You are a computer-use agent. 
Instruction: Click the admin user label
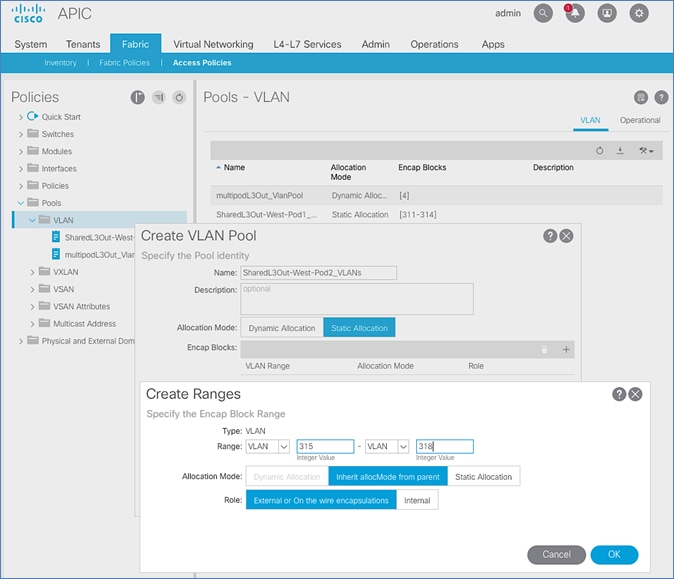pos(508,13)
